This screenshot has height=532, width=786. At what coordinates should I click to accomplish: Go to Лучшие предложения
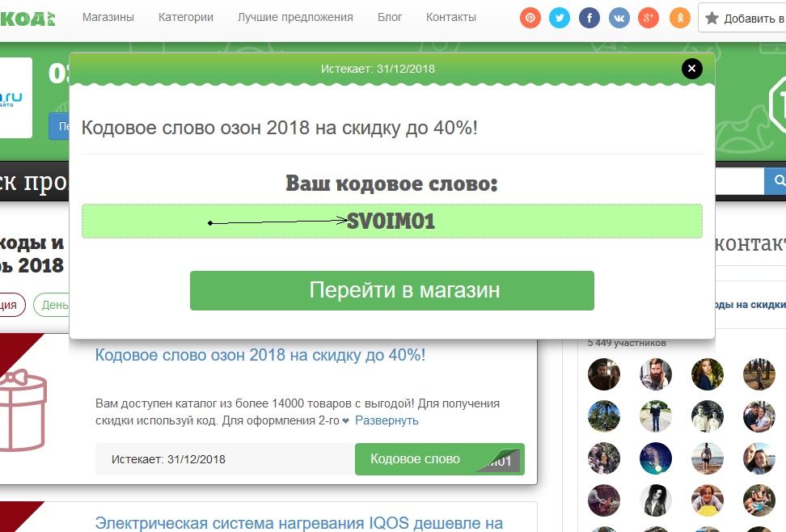(x=295, y=17)
